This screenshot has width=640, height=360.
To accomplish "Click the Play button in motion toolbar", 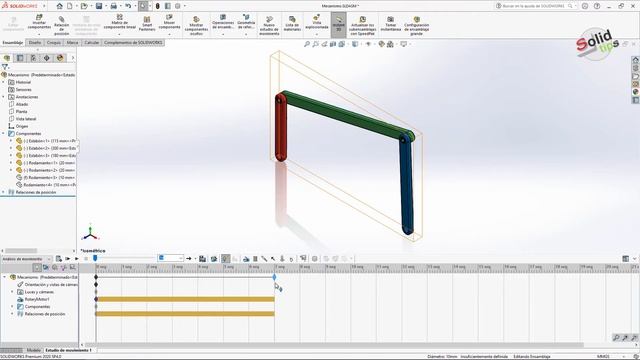I will (x=76, y=258).
